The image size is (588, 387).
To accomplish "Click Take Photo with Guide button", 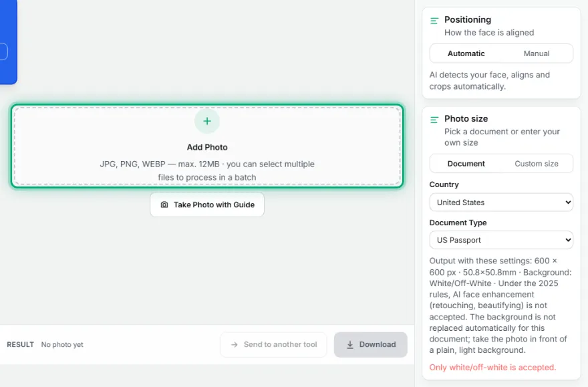I will pos(207,205).
